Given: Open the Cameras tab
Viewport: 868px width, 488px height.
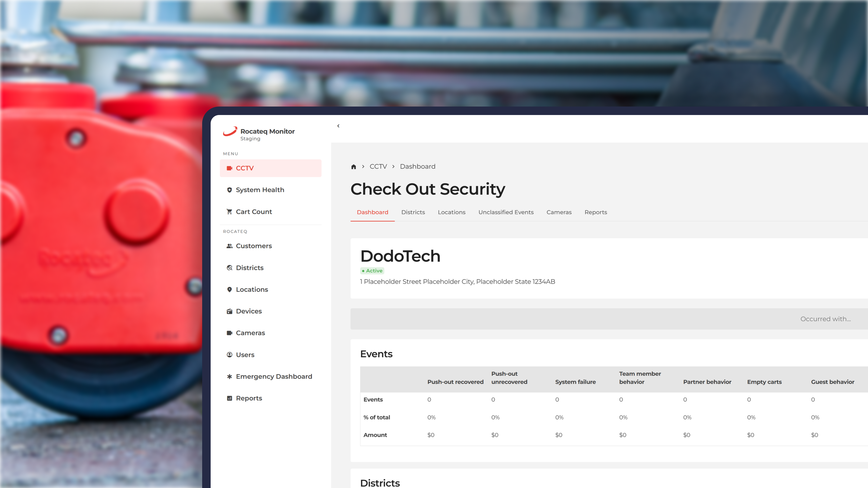Looking at the screenshot, I should click(x=559, y=212).
